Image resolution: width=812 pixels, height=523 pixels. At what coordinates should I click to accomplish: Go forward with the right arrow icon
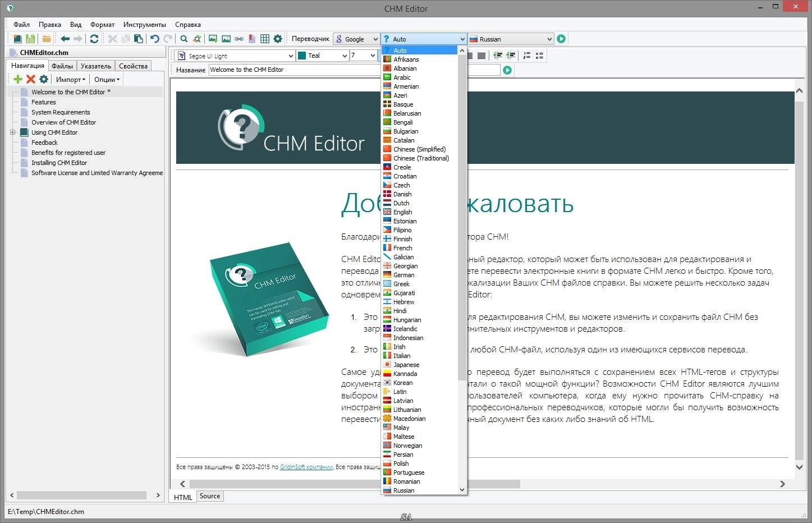click(x=78, y=39)
